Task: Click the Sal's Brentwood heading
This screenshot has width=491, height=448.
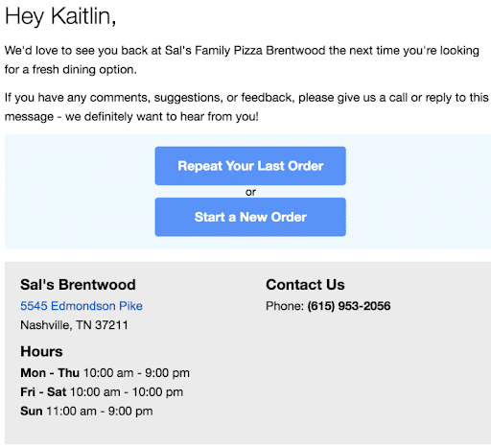Action: coord(78,285)
